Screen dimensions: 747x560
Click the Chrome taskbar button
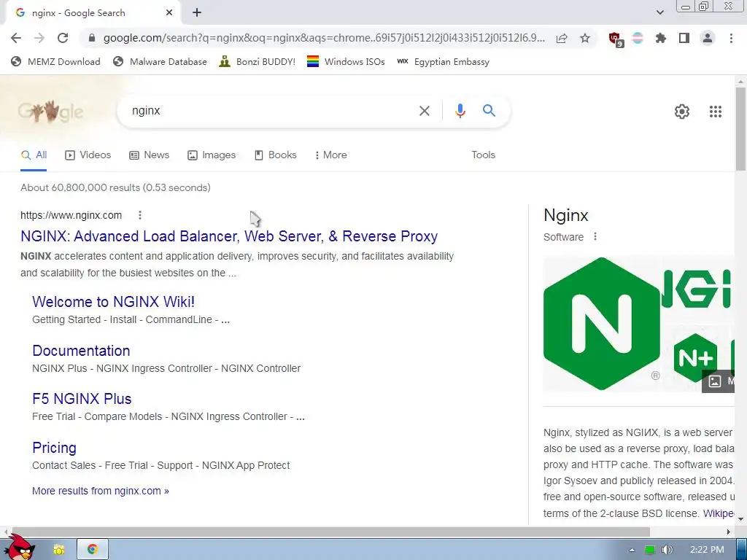point(93,550)
